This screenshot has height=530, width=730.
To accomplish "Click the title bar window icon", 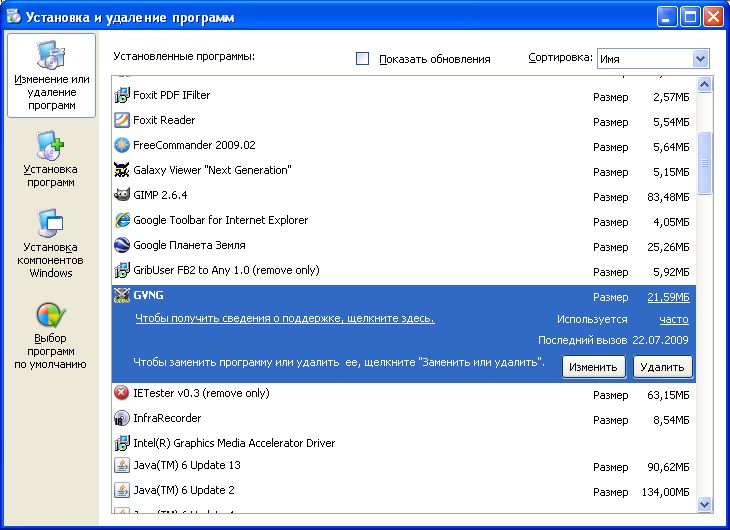I will tap(14, 16).
